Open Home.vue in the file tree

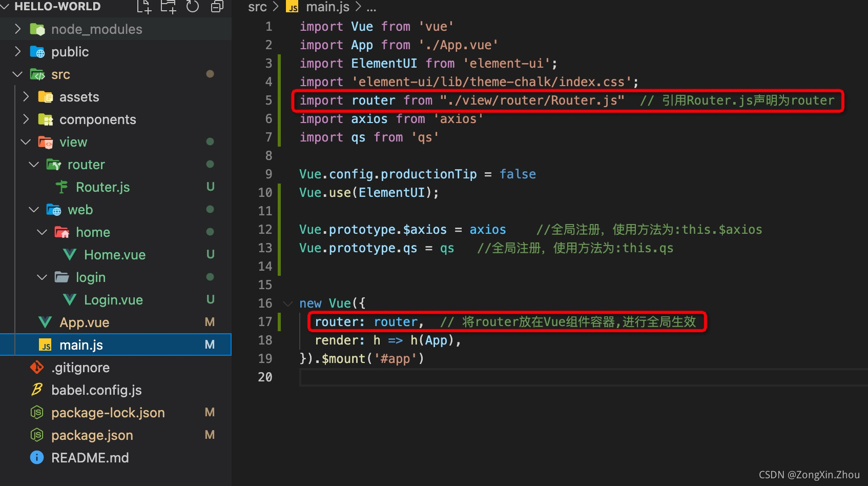pyautogui.click(x=115, y=255)
